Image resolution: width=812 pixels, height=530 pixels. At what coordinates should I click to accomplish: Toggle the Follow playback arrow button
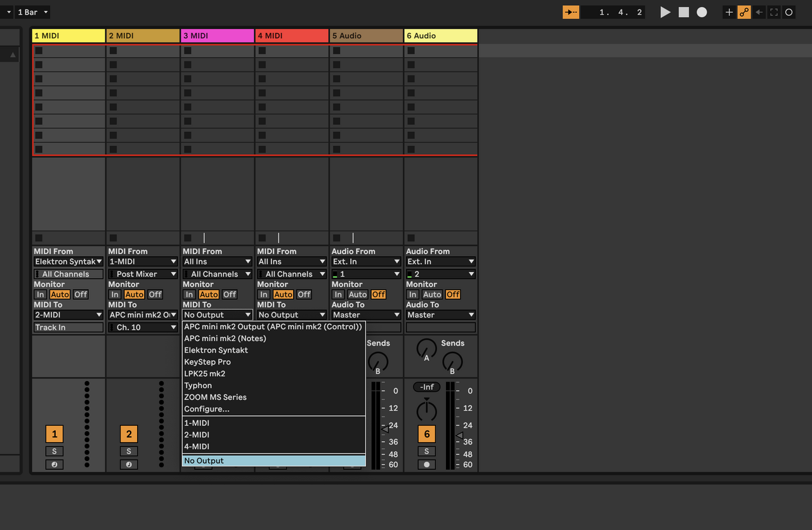click(x=571, y=12)
